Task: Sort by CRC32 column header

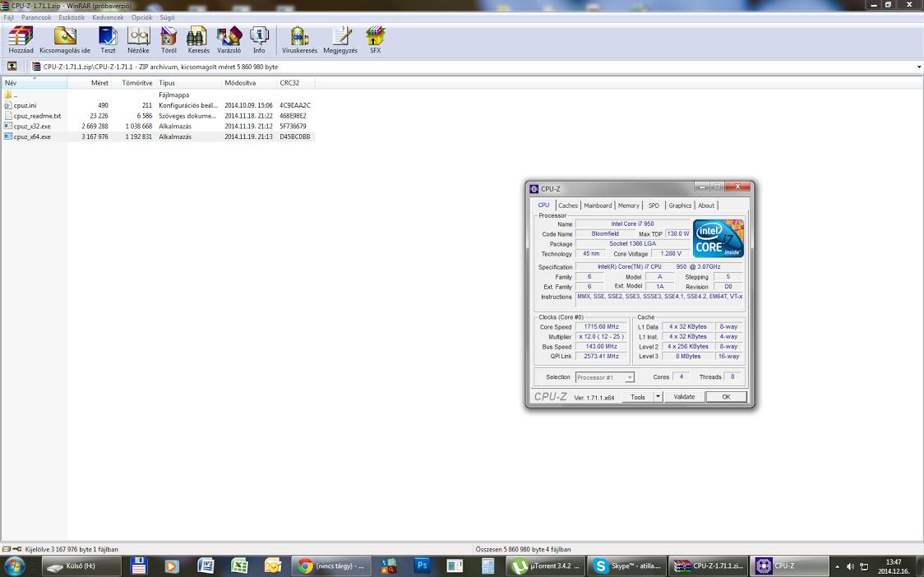Action: click(295, 83)
